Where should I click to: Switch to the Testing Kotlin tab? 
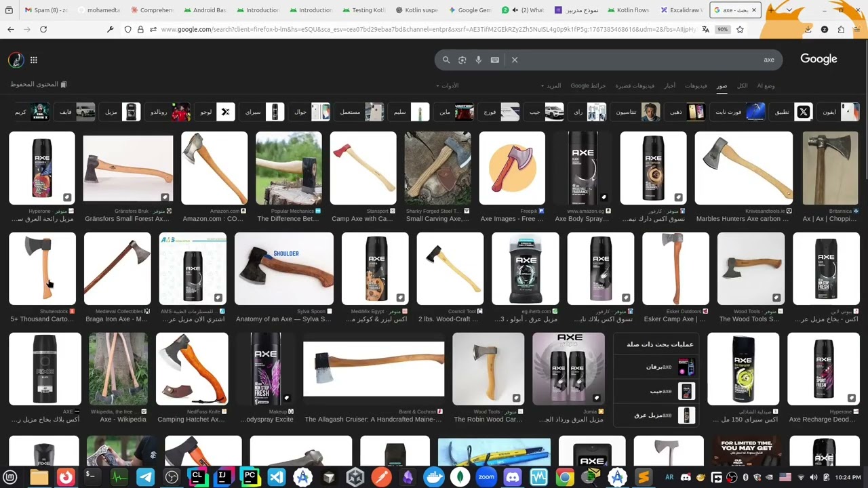[364, 10]
